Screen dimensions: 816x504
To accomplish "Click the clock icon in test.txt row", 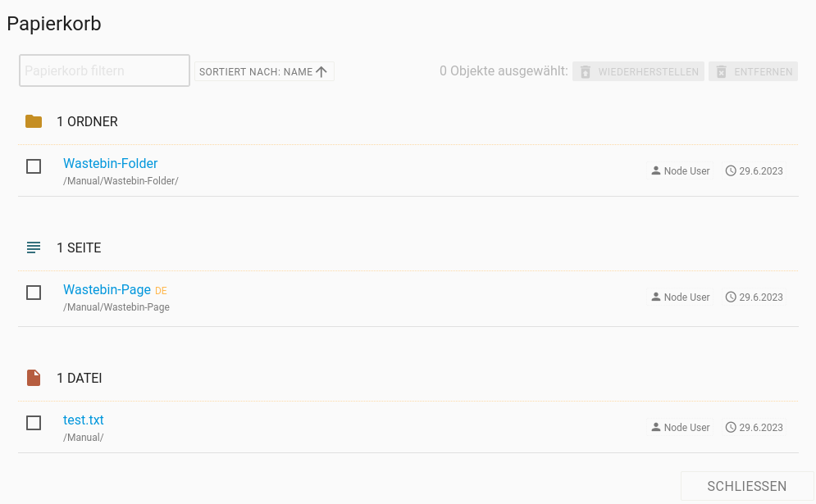I will click(731, 427).
